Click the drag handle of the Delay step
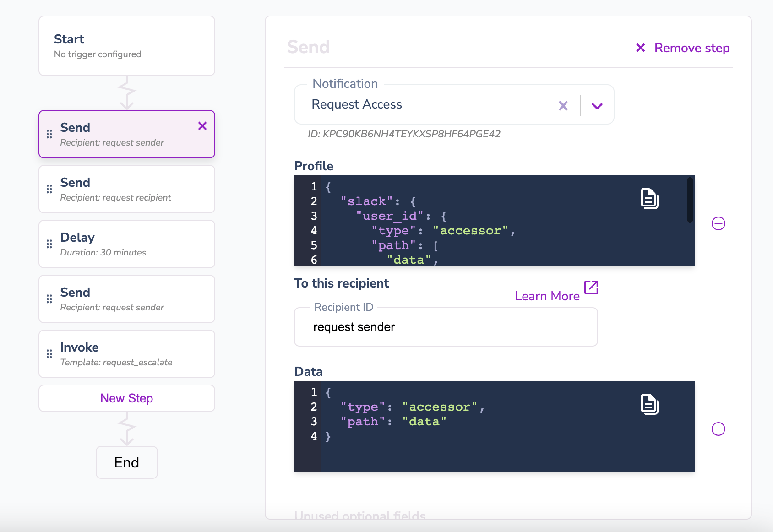773x532 pixels. [49, 244]
